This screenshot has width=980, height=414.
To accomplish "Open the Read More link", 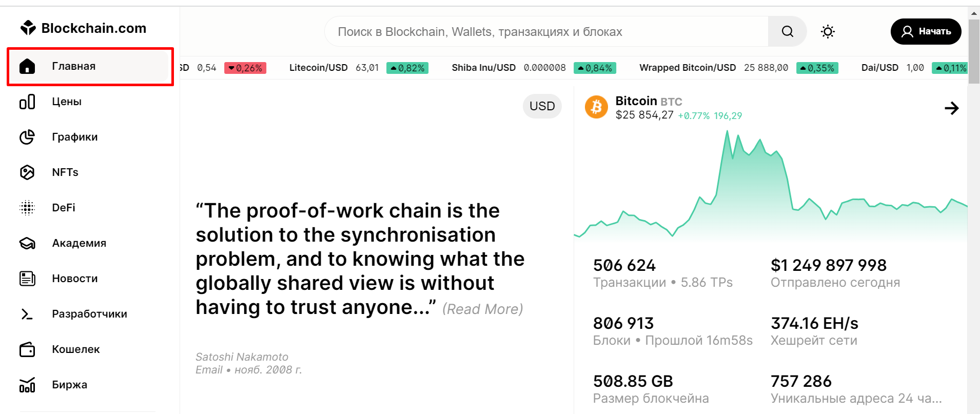I will 483,308.
